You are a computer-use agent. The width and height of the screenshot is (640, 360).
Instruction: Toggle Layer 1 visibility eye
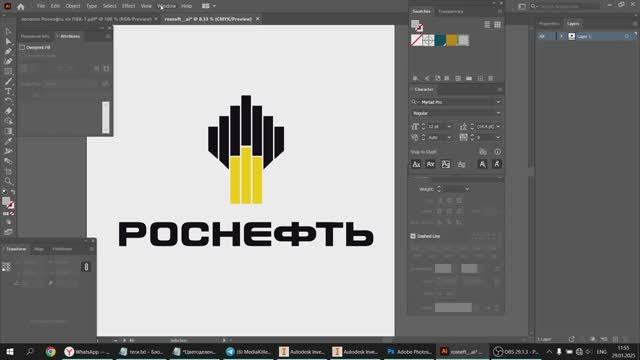[x=542, y=36]
